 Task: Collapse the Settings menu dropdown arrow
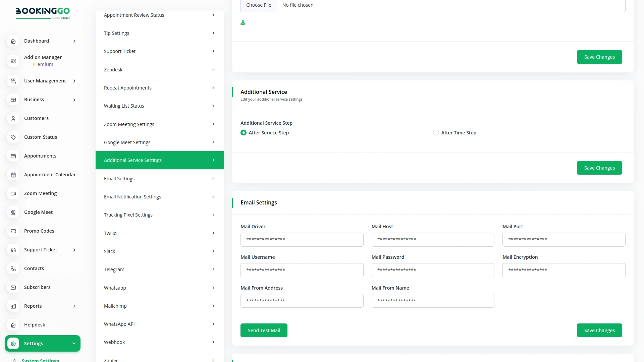pyautogui.click(x=74, y=344)
